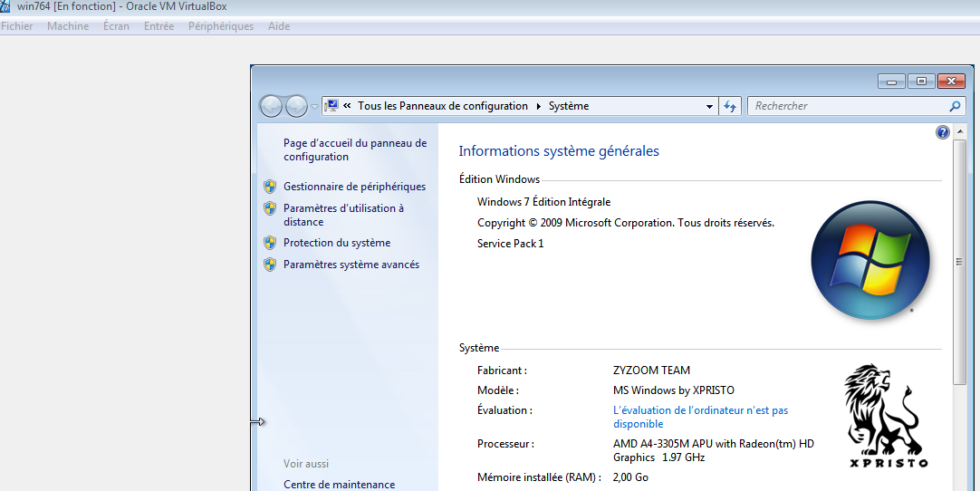
Task: Click the 'Voir aussi' label
Action: point(305,464)
